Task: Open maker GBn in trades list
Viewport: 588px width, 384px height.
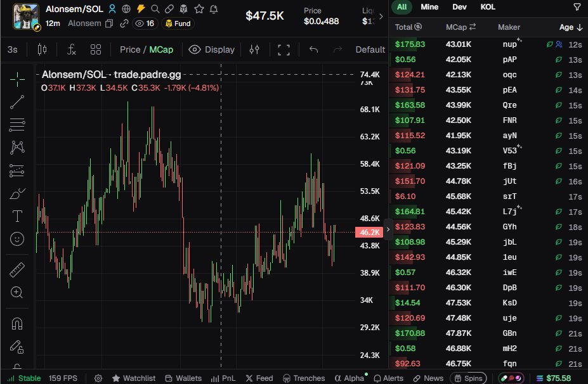Action: click(509, 333)
